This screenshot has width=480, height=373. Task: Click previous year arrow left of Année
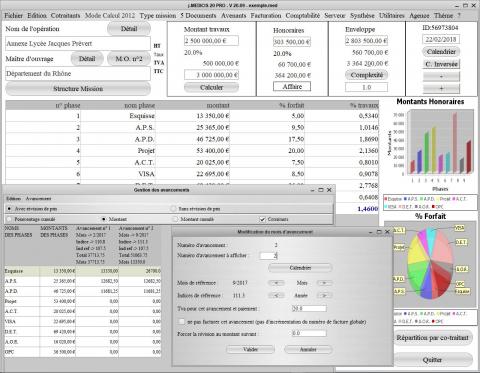click(x=276, y=295)
